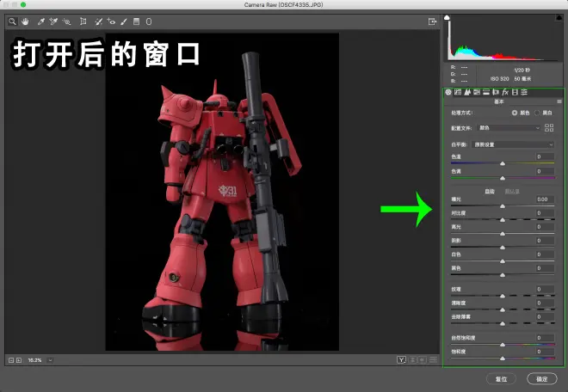
Task: Select the Targeted Adjustment tool
Action: click(66, 21)
